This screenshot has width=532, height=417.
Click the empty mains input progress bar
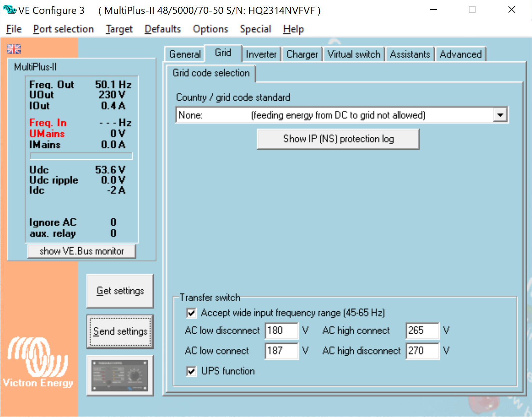click(x=81, y=156)
